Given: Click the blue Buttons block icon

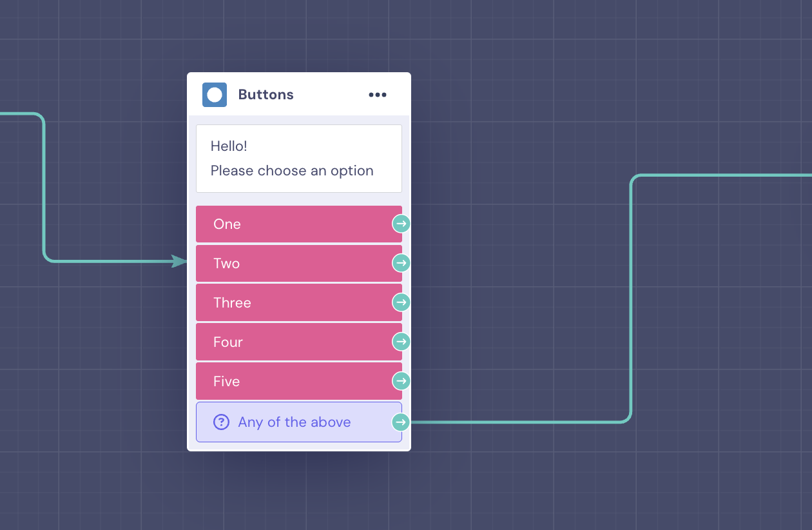Looking at the screenshot, I should click(x=215, y=95).
